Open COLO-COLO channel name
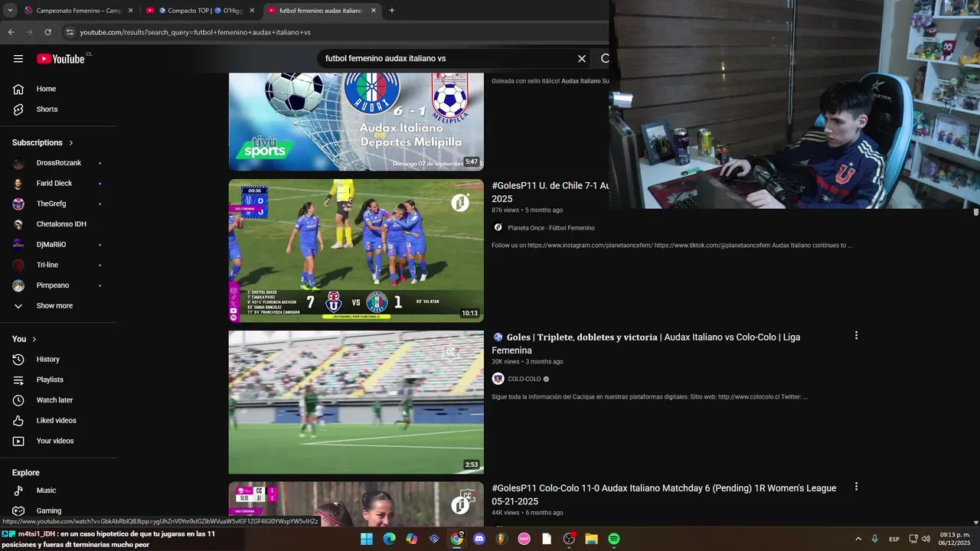Viewport: 980px width, 551px height. coord(524,379)
